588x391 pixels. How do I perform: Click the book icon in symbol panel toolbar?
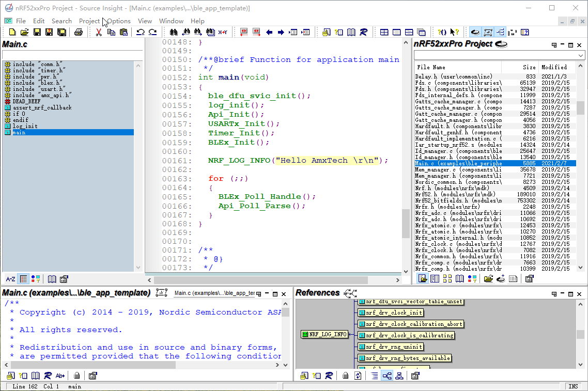pyautogui.click(x=52, y=279)
